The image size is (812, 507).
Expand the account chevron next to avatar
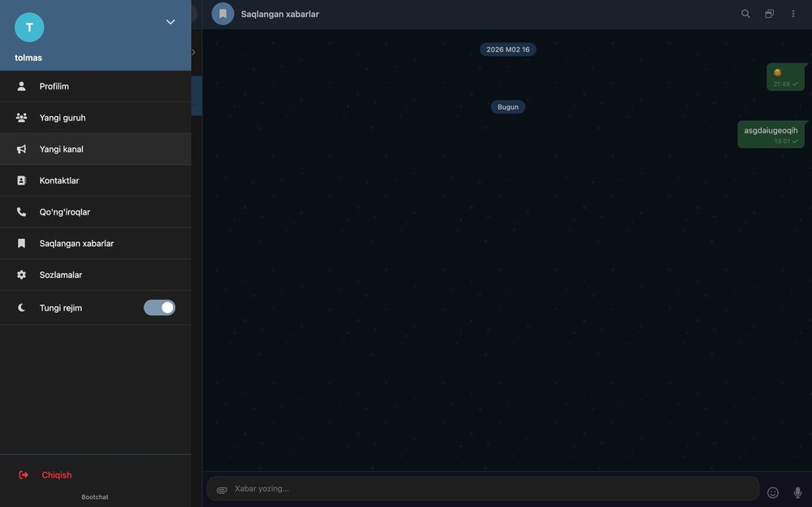click(171, 22)
